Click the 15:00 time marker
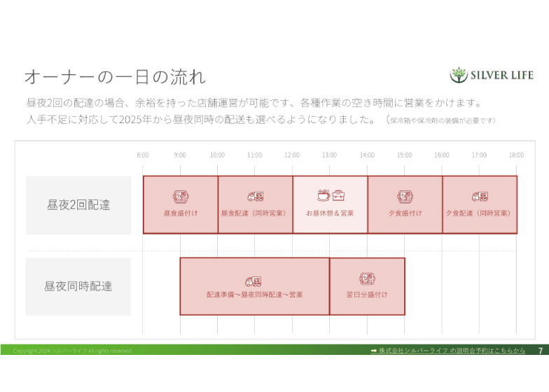This screenshot has width=549, height=392. (404, 155)
